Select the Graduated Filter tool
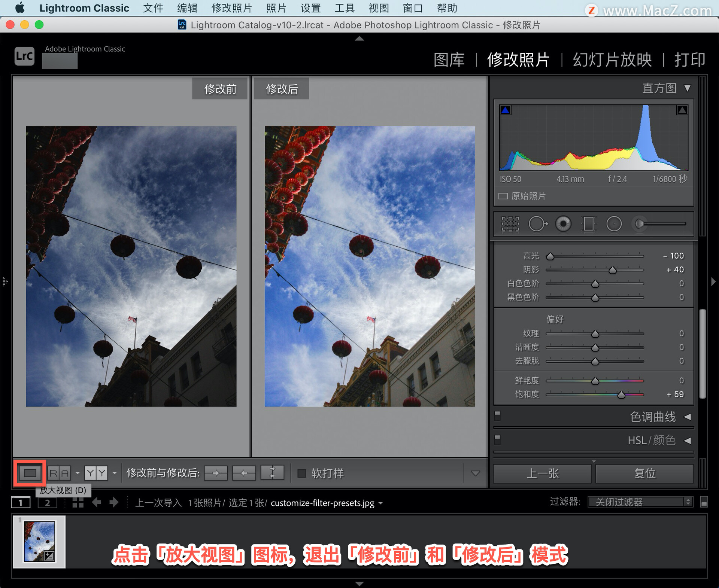Image resolution: width=719 pixels, height=588 pixels. [589, 224]
